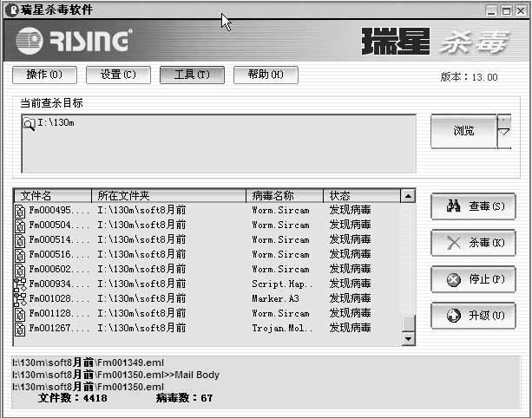Click the virus file icon of Fm000516
532x418 pixels.
(20, 255)
